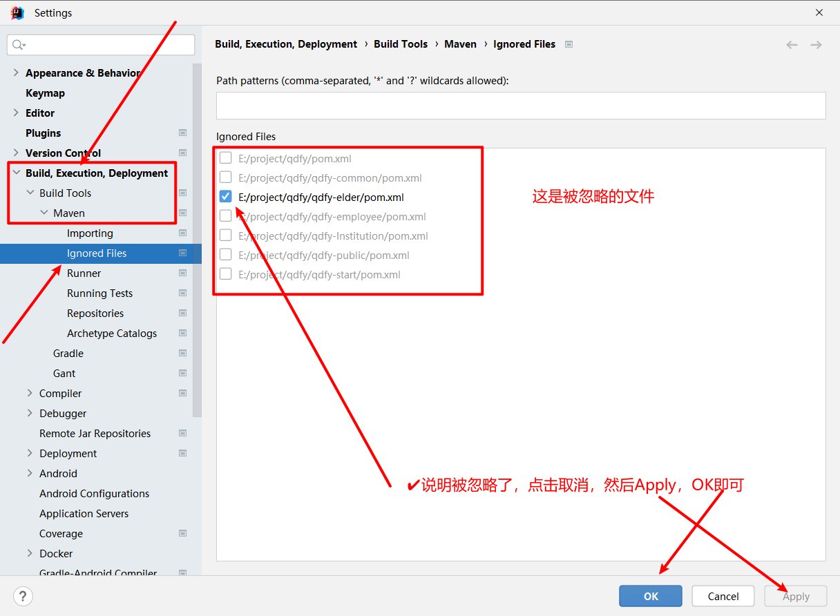Toggle checkbox for qdfy-common/pom.xml
The width and height of the screenshot is (840, 616).
tap(225, 177)
